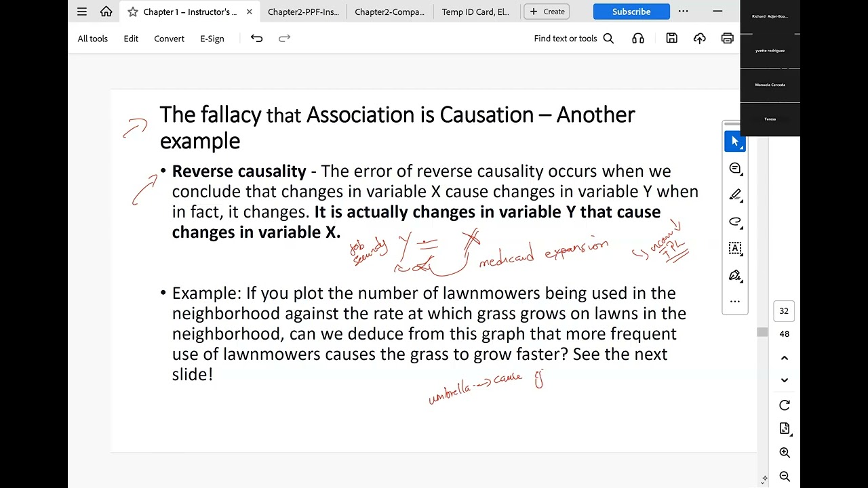Click the Create button
The height and width of the screenshot is (488, 868).
click(547, 12)
